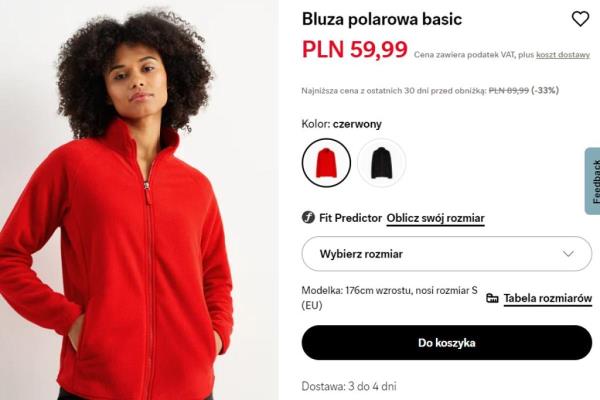
Task: Click the Fit Predictor logo icon
Action: click(x=308, y=217)
